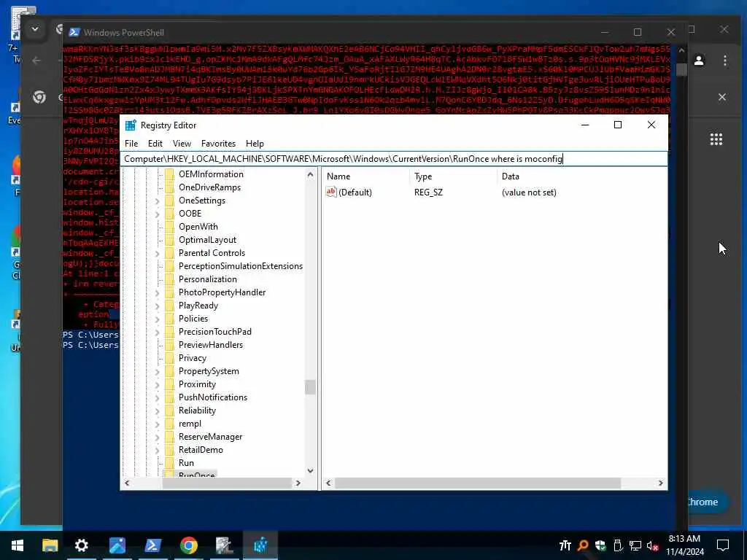This screenshot has width=747, height=560.
Task: Click the Policies folder icon
Action: [169, 319]
